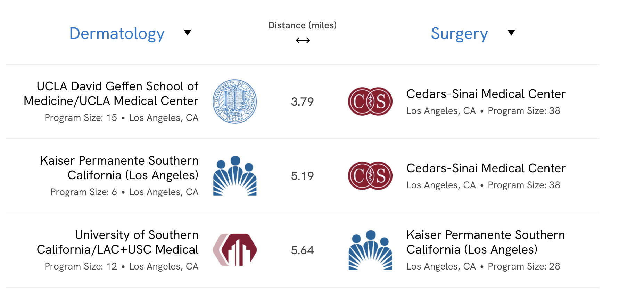
Task: Open UCLA David Geffen School of Medicine program
Action: (111, 93)
